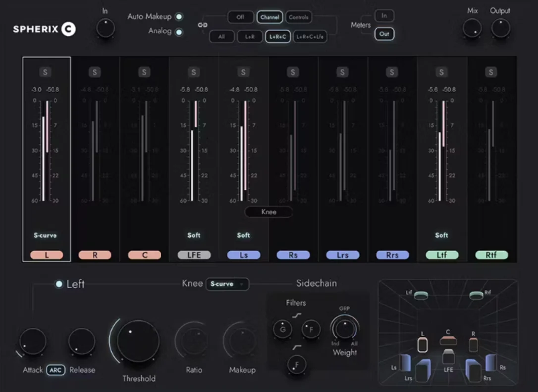The width and height of the screenshot is (538, 392).
Task: Click the S-curve knee label on L channel
Action: tap(45, 235)
